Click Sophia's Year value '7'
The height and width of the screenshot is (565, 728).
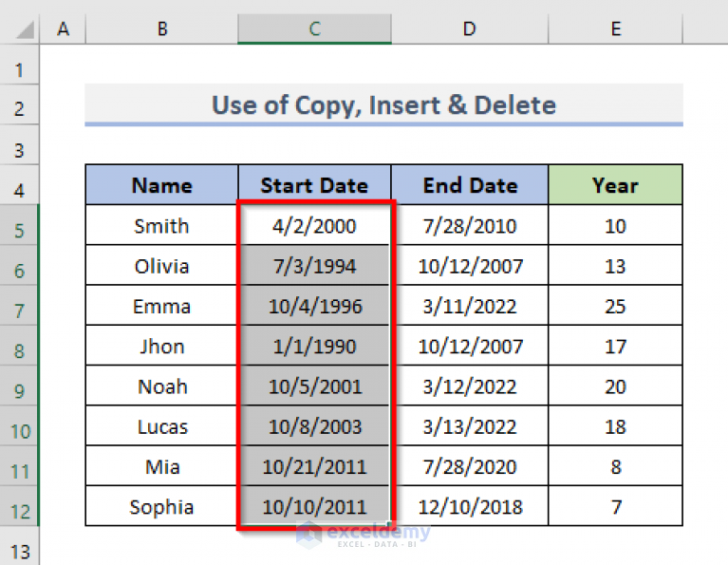[x=615, y=506]
